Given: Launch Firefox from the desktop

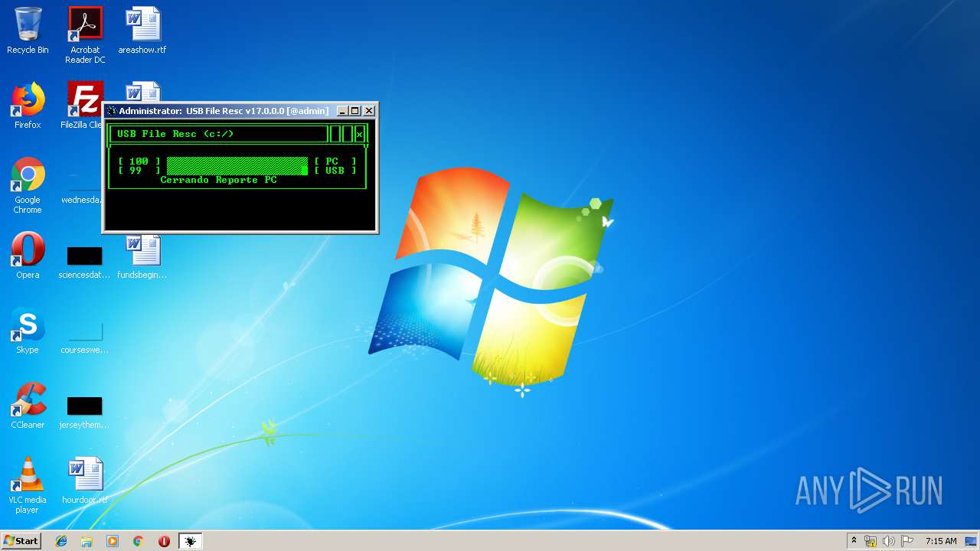Looking at the screenshot, I should click(28, 106).
